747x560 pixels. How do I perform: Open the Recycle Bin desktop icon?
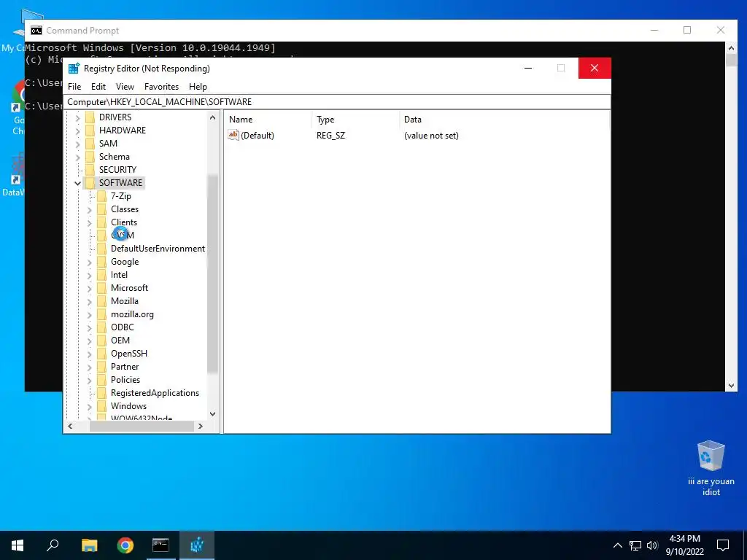coord(711,469)
